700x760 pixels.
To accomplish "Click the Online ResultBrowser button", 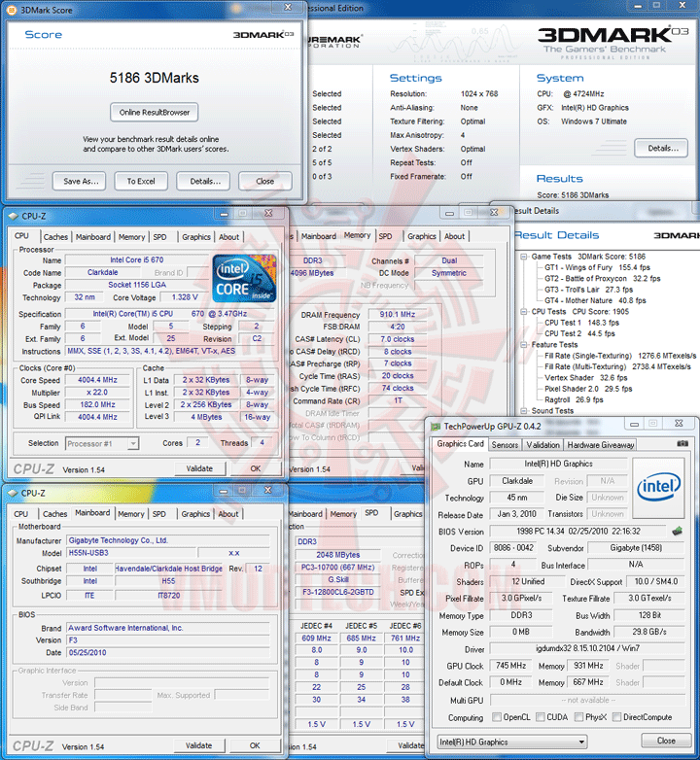I will [x=155, y=113].
